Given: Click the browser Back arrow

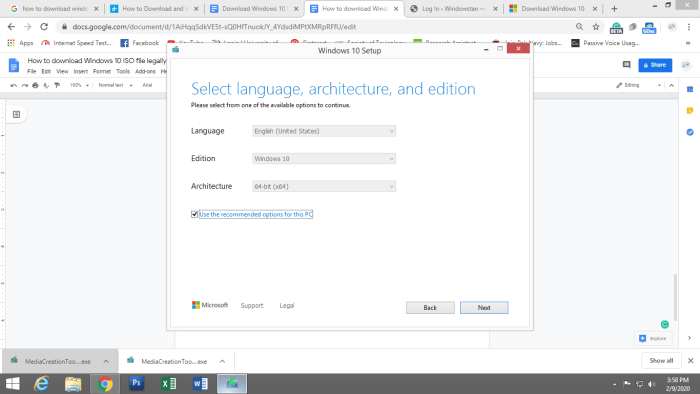Looking at the screenshot, I should [12, 27].
